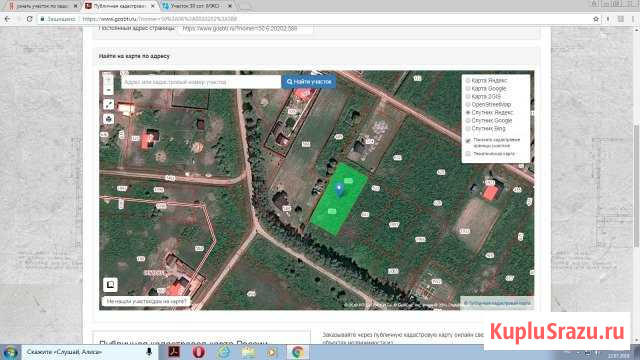The height and width of the screenshot is (360, 640).
Task: Click the Alisa microphone icon in taskbar
Action: pos(149,352)
